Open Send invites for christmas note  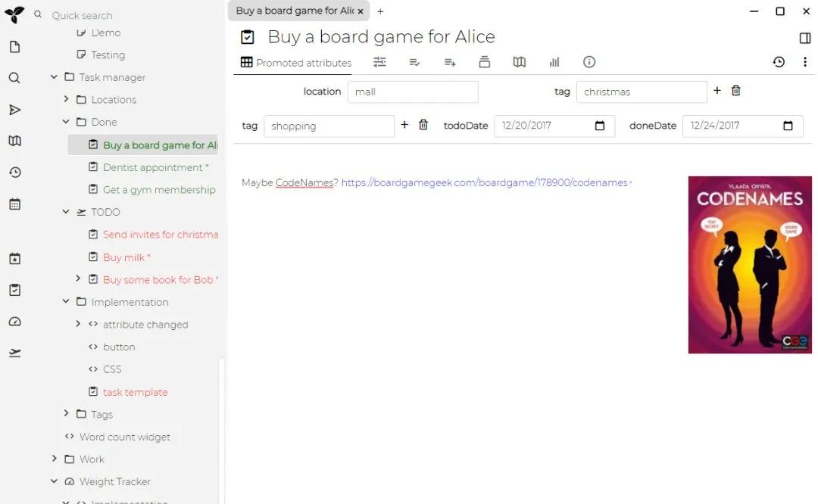coord(160,235)
